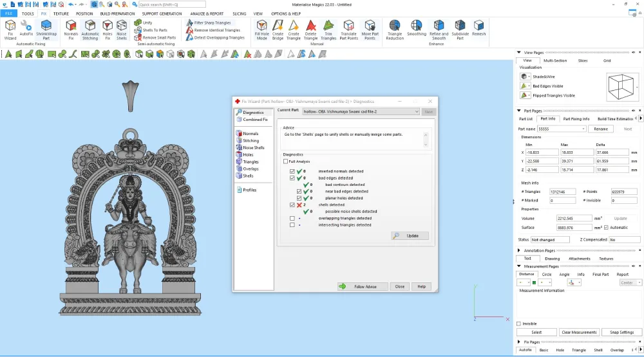This screenshot has width=644, height=357.
Task: Toggle planar holes detected checkbox
Action: point(299,198)
